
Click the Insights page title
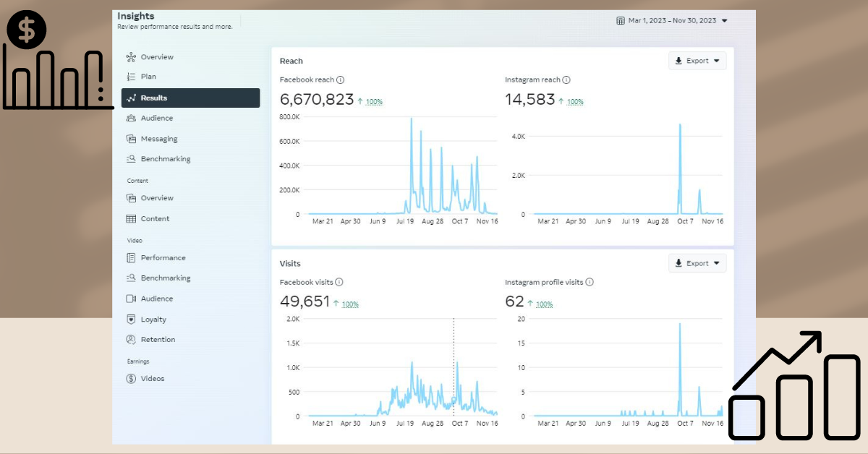tap(136, 16)
